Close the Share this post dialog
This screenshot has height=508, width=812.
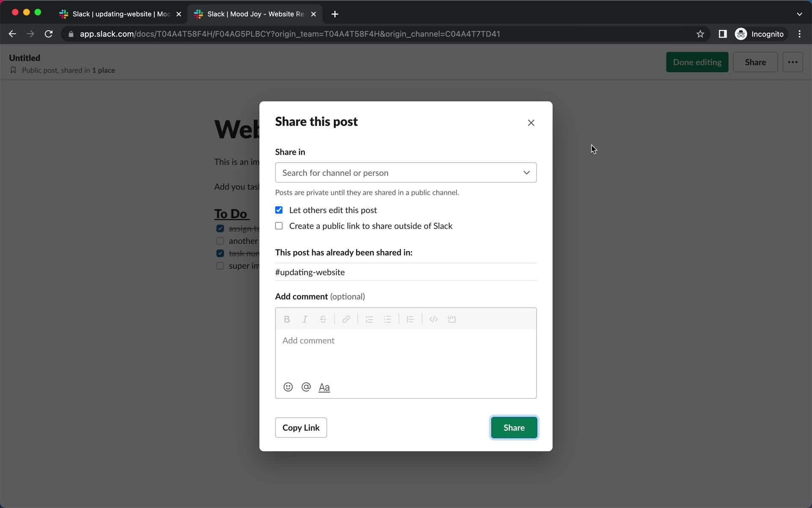531,122
